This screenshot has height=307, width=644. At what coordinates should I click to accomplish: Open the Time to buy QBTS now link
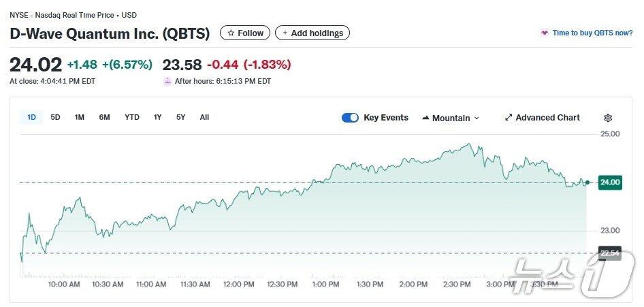592,33
